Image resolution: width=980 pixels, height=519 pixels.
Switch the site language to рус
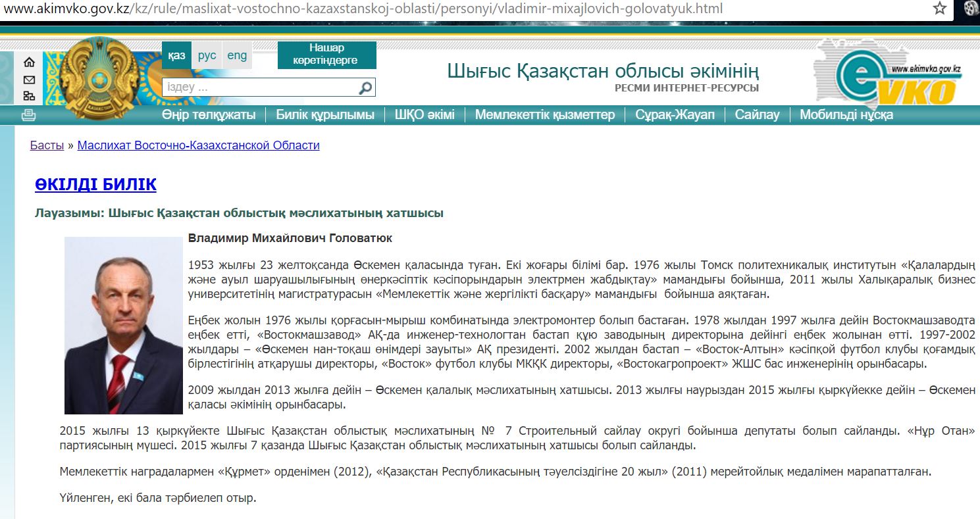point(207,56)
